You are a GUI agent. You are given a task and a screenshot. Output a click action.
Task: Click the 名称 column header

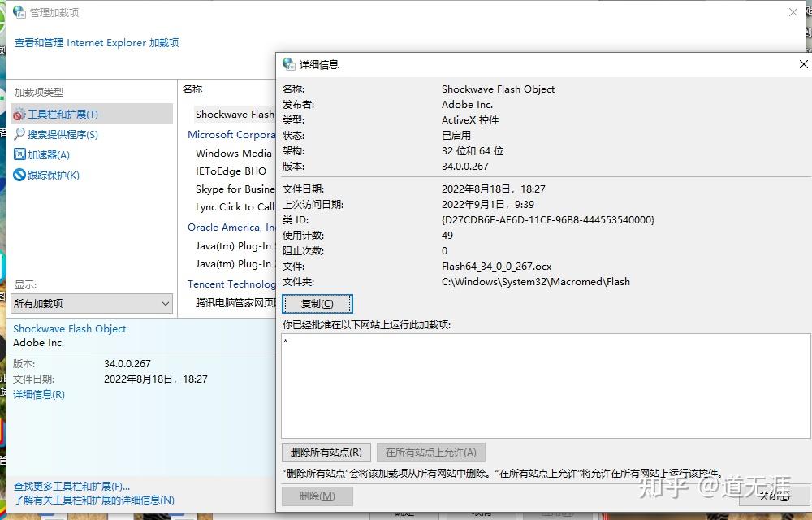pos(192,89)
